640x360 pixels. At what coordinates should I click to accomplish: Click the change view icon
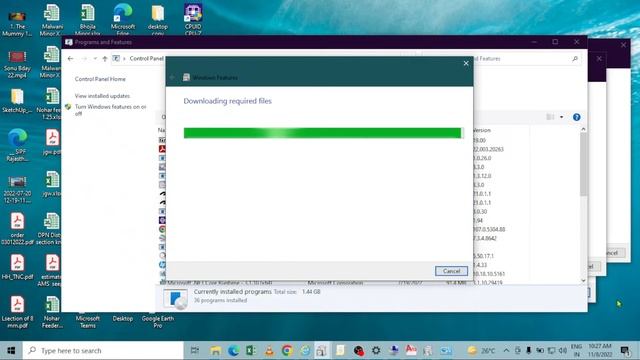[x=550, y=117]
